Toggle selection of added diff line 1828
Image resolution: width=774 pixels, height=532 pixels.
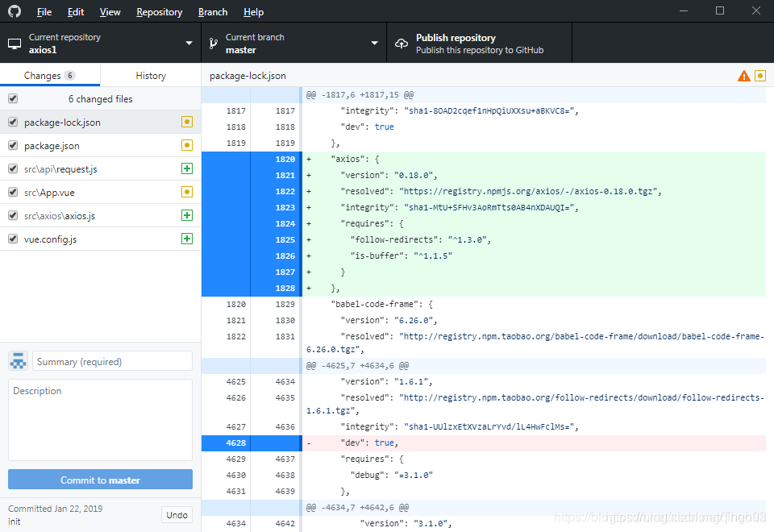click(x=252, y=289)
